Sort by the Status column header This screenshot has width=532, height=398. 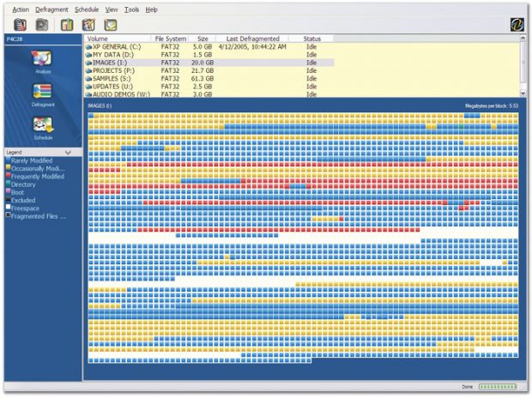tap(311, 39)
